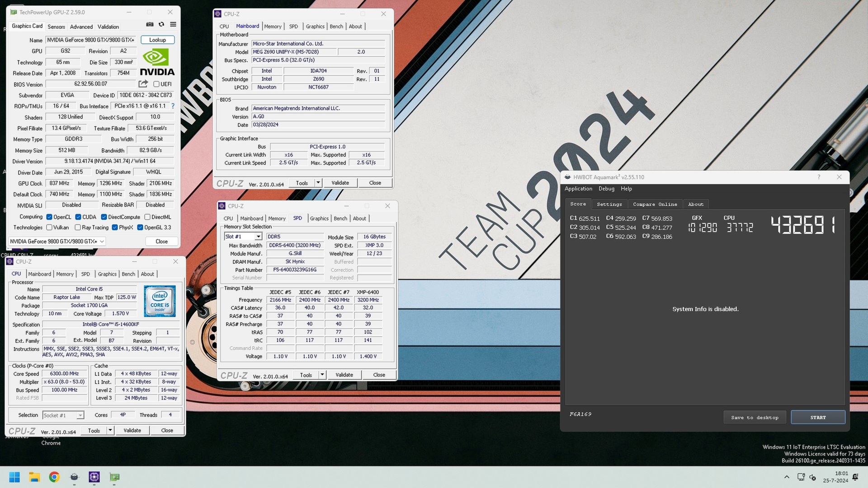Screen dimensions: 868x488
Task: Click the Part Number field in SPD
Action: tap(295, 270)
